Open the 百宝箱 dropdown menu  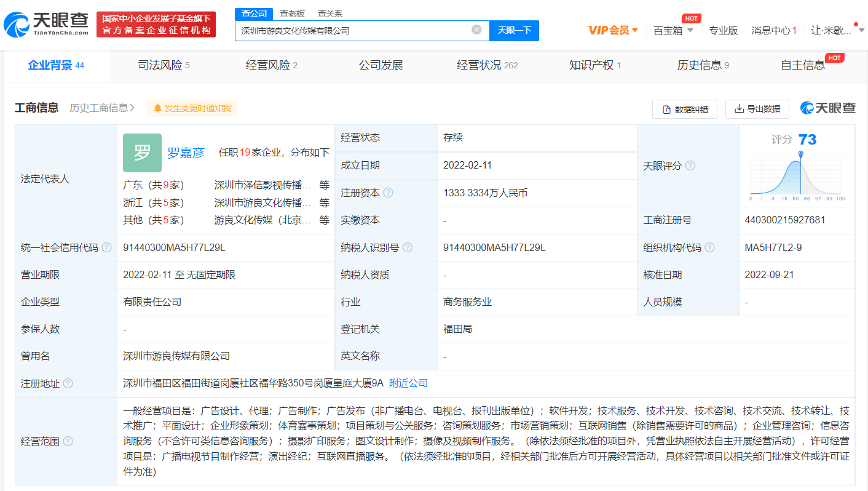673,30
